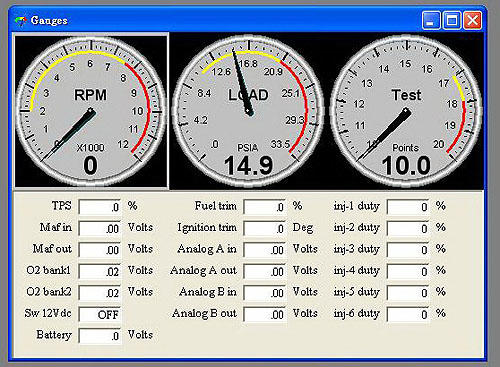Screen dimensions: 500x367
Task: Click the 'Analog A in' label
Action: pyautogui.click(x=207, y=249)
